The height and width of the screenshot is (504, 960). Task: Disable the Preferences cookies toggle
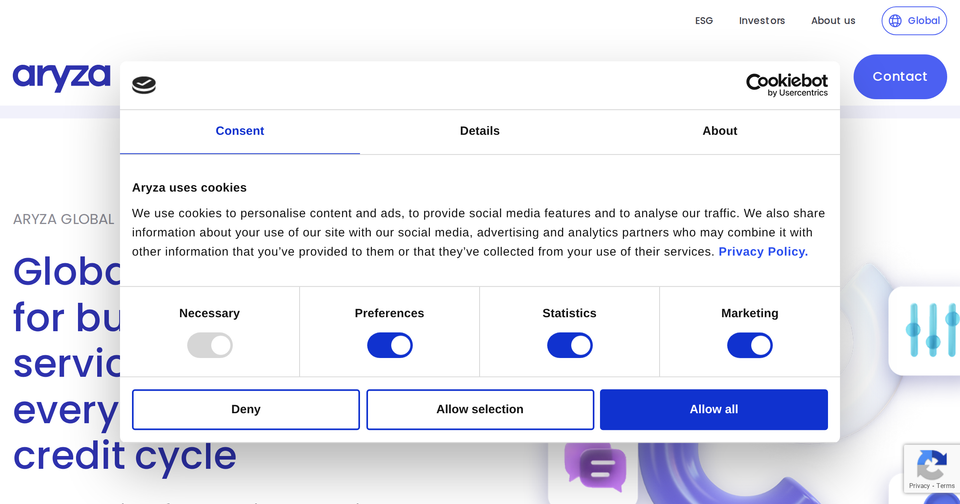tap(390, 346)
